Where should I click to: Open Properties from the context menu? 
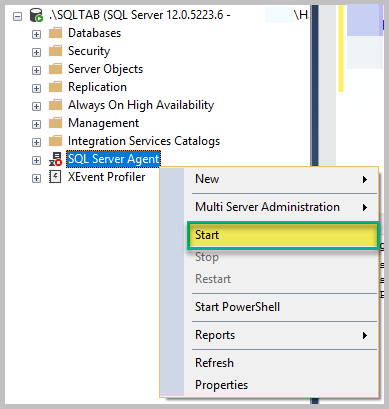coord(281,385)
